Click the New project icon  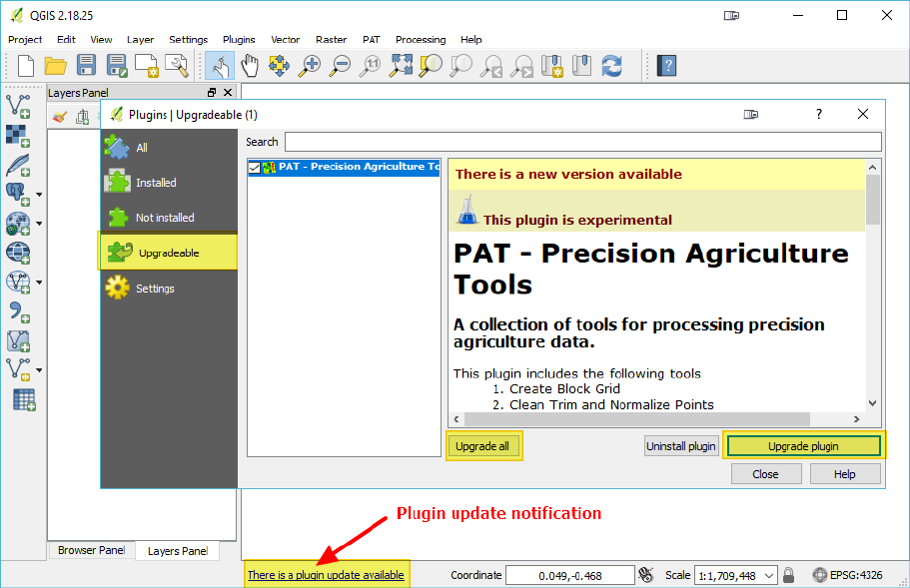26,66
